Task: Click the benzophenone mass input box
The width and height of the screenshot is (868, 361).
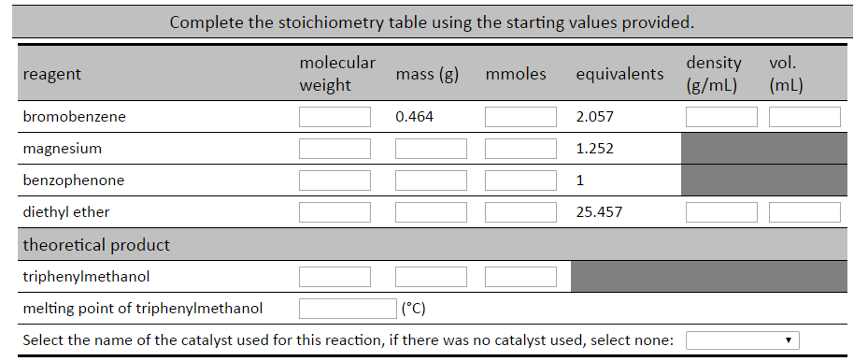Action: point(431,180)
